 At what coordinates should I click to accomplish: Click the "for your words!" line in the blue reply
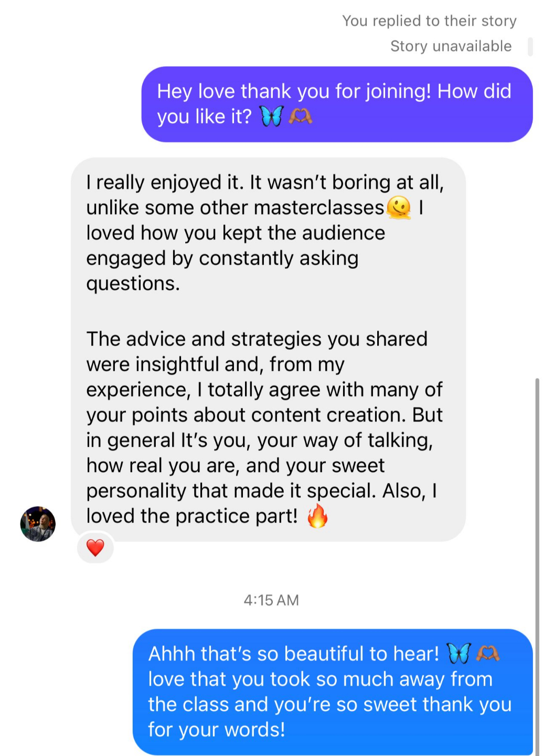point(217,730)
